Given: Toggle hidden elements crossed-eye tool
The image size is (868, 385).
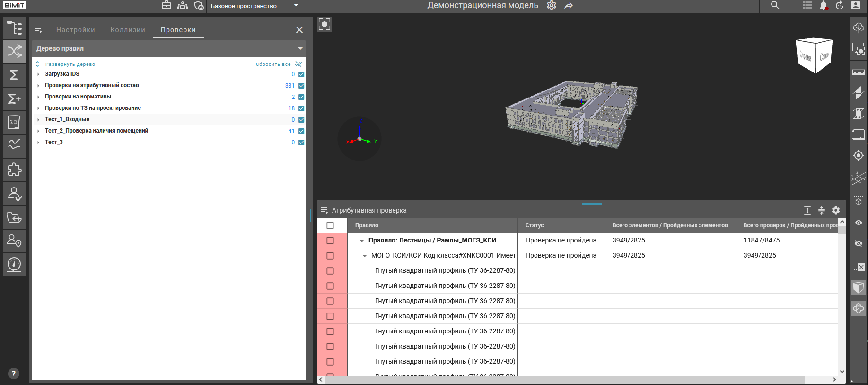Looking at the screenshot, I should tap(859, 243).
